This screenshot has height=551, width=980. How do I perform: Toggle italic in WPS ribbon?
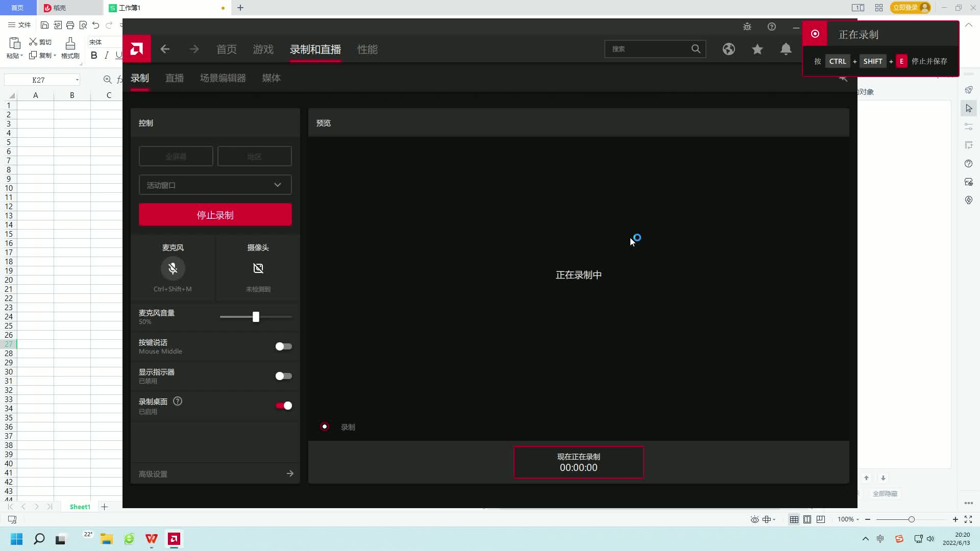[x=106, y=55]
